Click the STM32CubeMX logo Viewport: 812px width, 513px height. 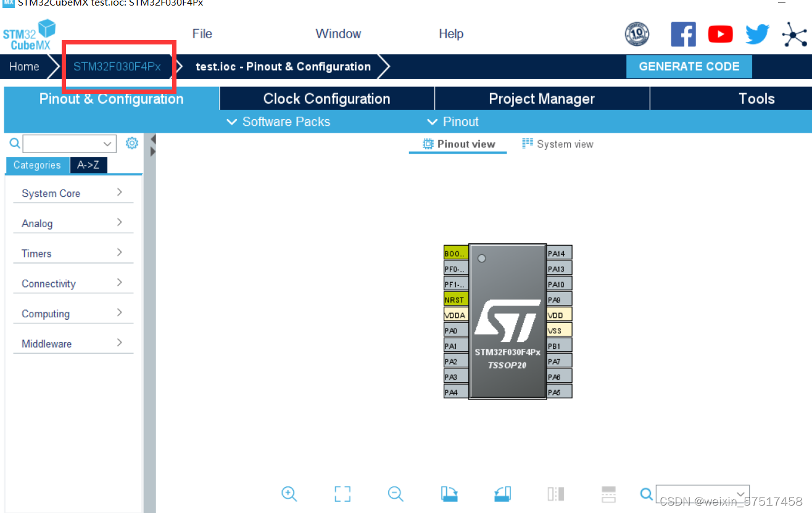coord(29,35)
